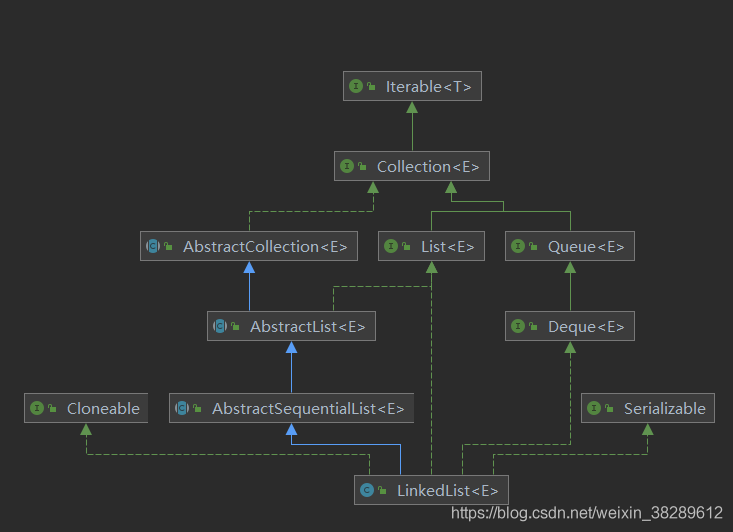The height and width of the screenshot is (532, 733).
Task: Click the interface icon beside Serializable
Action: [594, 408]
